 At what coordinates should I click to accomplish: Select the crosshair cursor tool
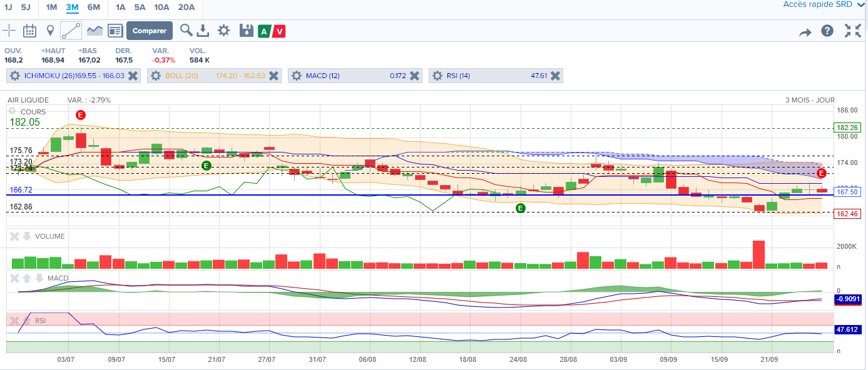(x=9, y=30)
